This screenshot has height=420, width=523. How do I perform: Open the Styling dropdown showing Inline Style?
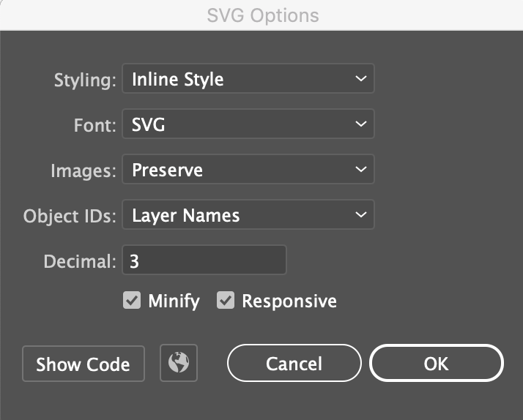pos(248,79)
